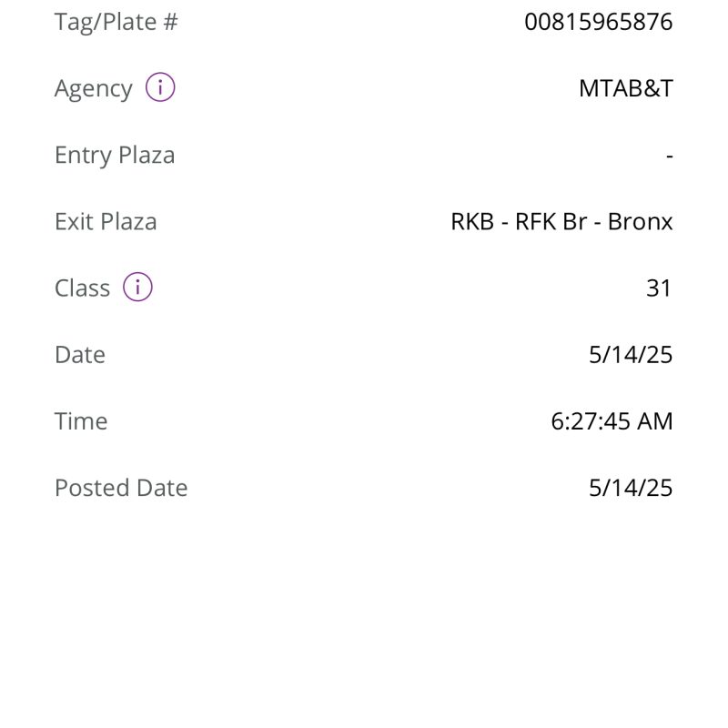Click the Tag/Plate # label
This screenshot has width=728, height=728.
click(x=116, y=22)
